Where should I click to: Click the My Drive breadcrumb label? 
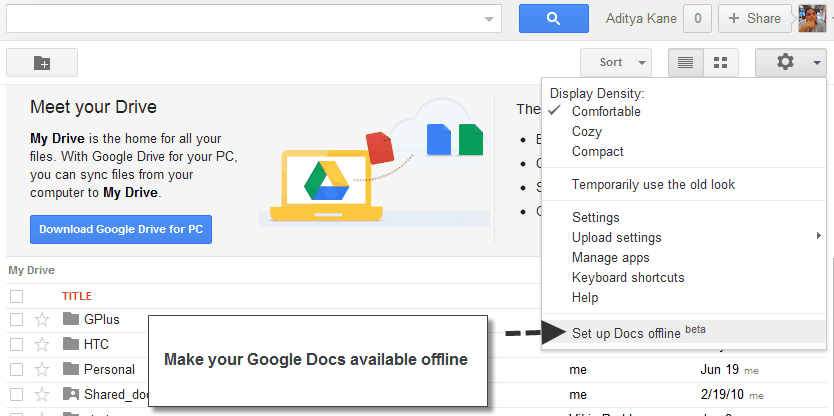click(x=31, y=270)
